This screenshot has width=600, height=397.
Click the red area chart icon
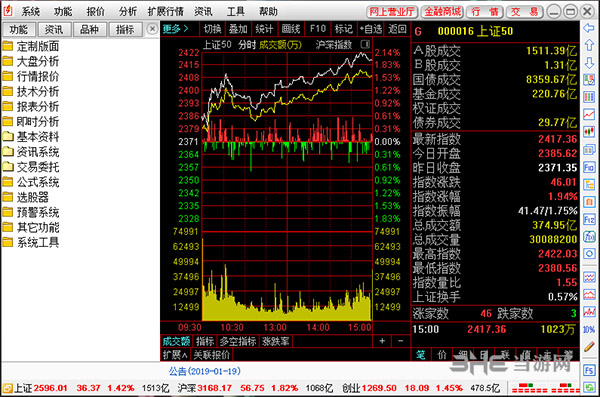(589, 294)
